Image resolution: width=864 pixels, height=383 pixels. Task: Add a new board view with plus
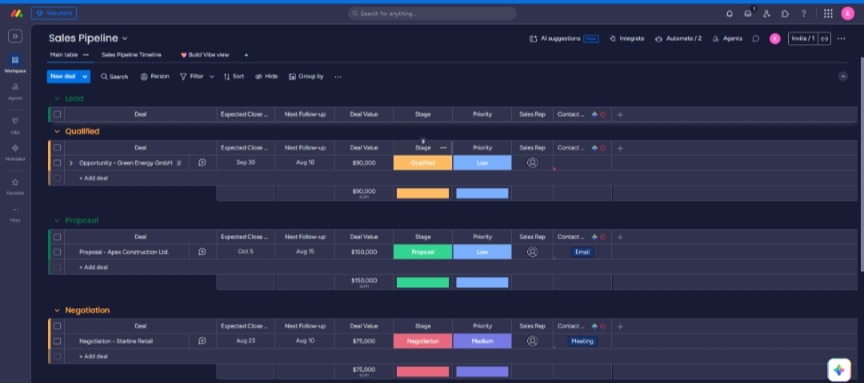[246, 55]
